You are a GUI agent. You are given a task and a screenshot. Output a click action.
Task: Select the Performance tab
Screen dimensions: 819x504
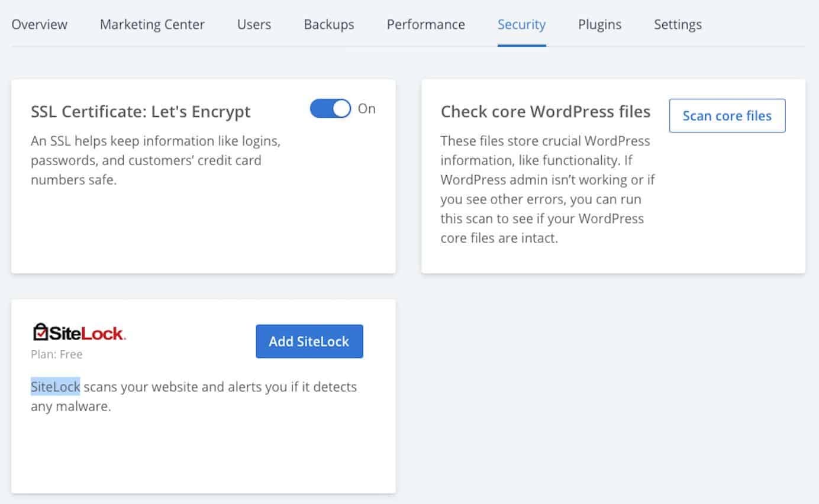point(426,25)
